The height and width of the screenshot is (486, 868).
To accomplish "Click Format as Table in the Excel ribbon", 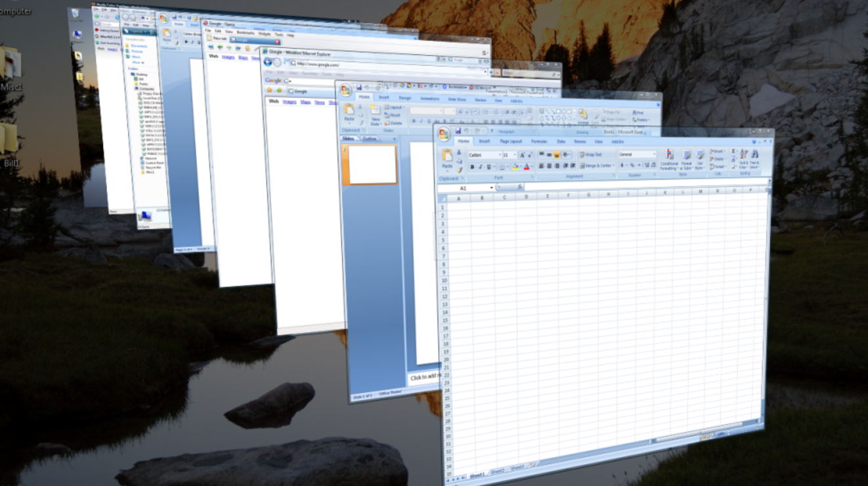I will (x=686, y=160).
